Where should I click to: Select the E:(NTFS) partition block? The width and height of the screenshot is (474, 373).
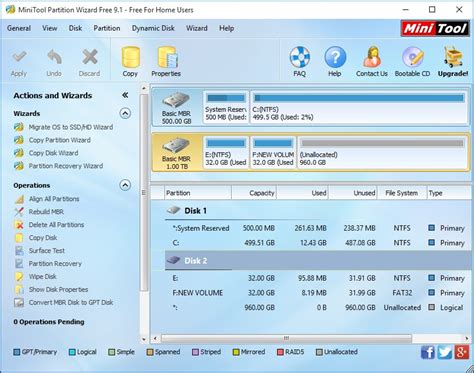[x=226, y=153]
